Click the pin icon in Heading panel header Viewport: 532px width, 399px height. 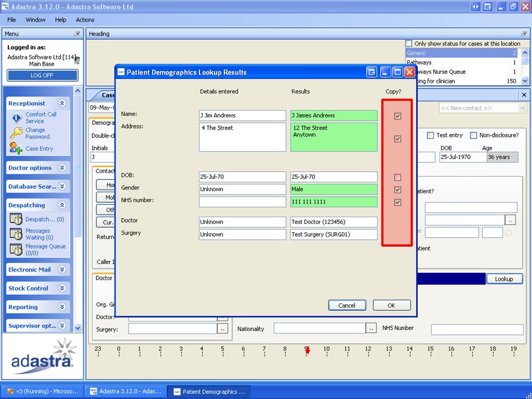click(x=524, y=34)
